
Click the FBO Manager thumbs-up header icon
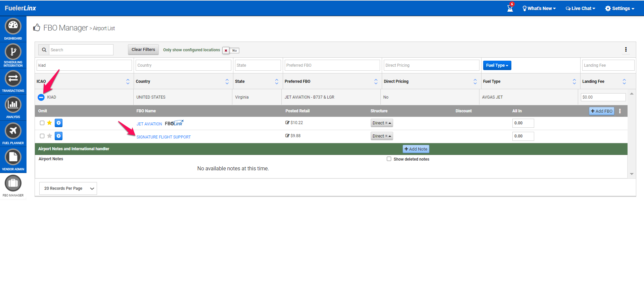[x=37, y=27]
